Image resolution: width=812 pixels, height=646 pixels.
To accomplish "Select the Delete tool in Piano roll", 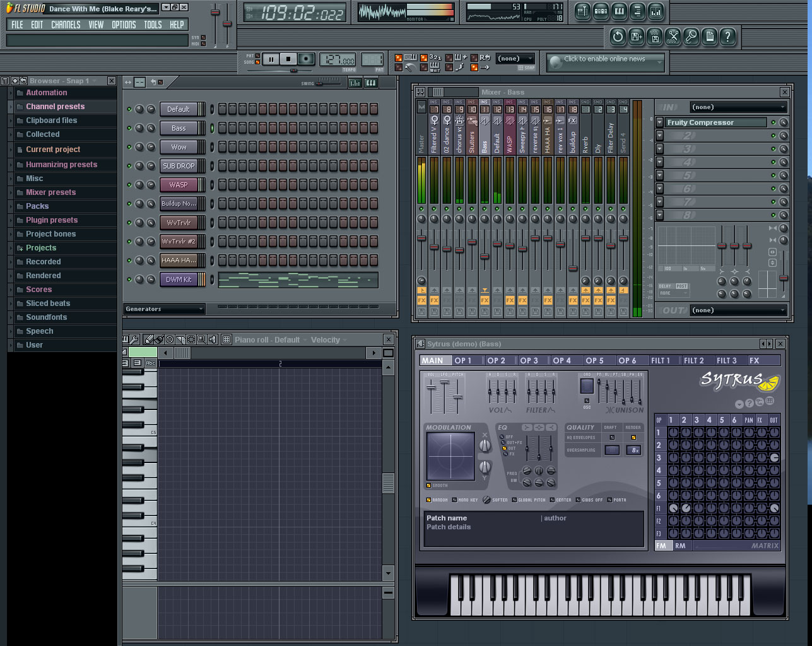I will [169, 339].
